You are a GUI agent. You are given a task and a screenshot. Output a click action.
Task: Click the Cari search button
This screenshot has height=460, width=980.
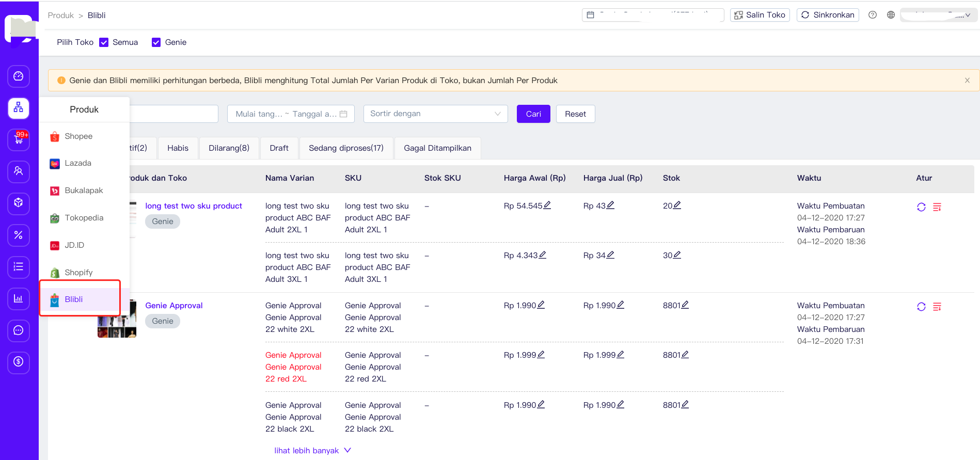533,114
